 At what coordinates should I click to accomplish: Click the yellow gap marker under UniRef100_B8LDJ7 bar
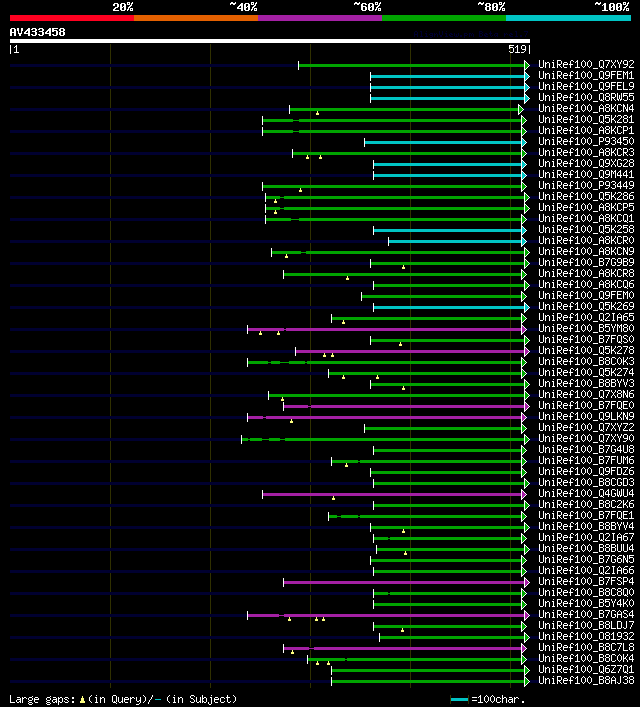coord(402,630)
